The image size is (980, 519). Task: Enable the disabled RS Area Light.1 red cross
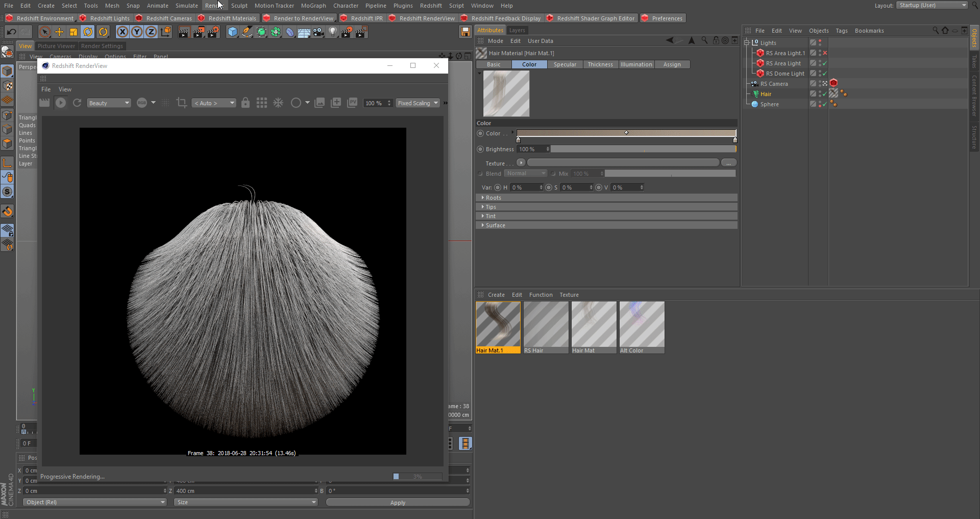point(825,53)
